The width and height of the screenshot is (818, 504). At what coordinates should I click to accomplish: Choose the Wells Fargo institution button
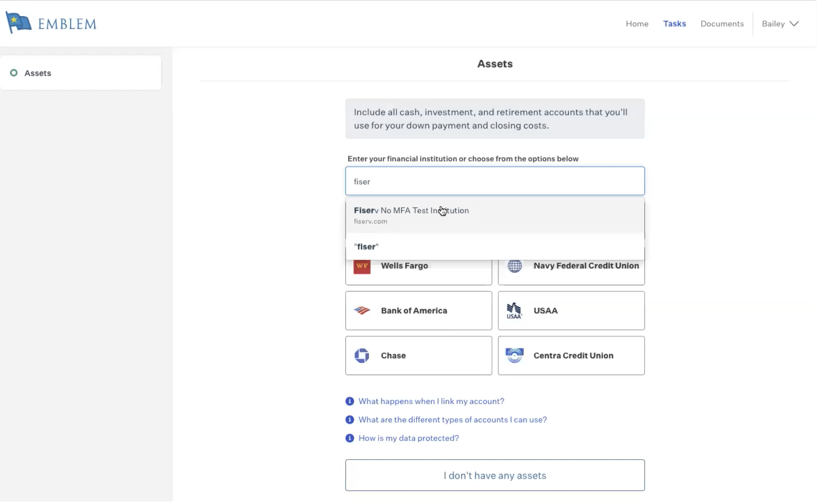coord(418,272)
